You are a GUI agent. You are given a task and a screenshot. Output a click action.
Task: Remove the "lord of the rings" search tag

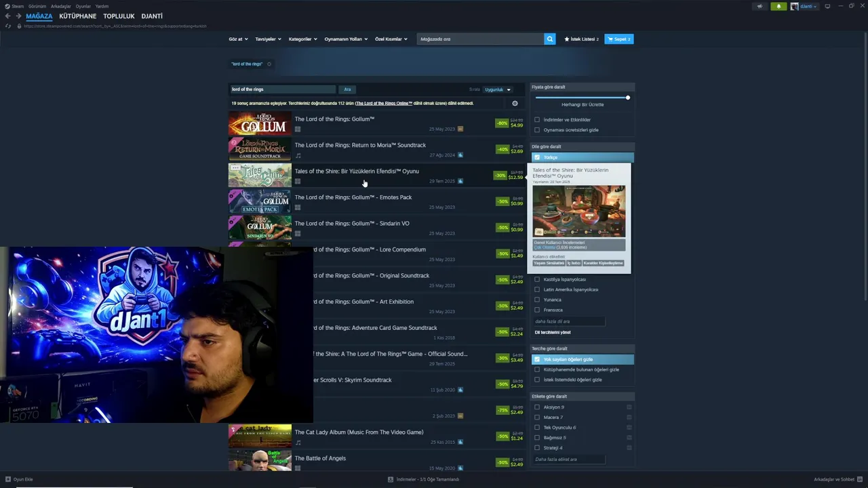[269, 64]
